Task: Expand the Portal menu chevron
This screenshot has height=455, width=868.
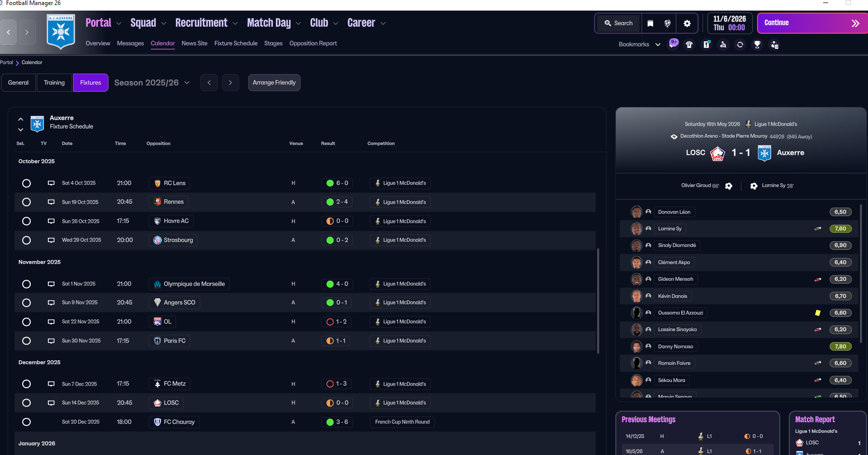Action: (119, 24)
